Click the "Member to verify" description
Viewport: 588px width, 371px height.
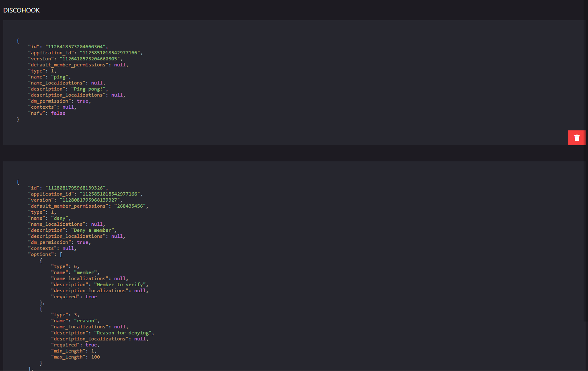point(120,284)
